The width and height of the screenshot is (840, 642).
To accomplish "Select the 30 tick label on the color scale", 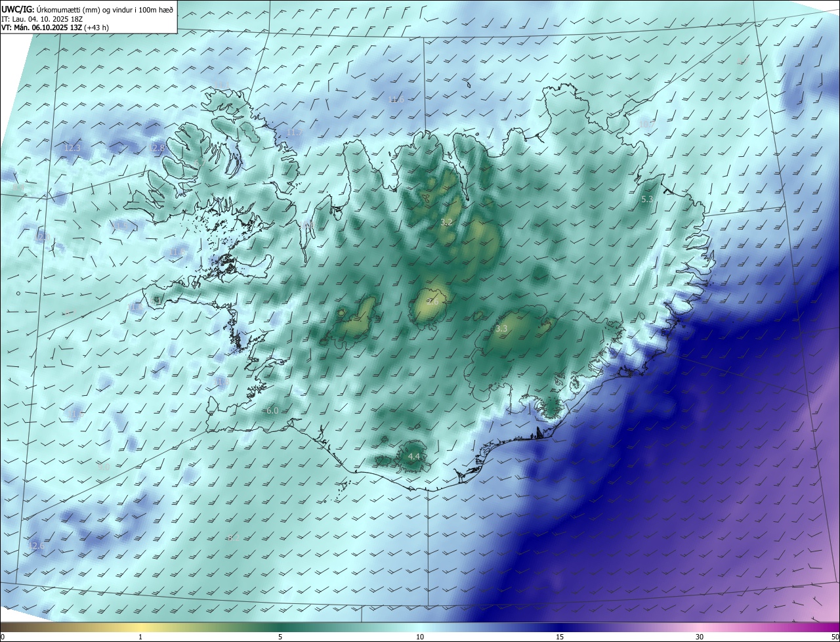I will click(700, 637).
